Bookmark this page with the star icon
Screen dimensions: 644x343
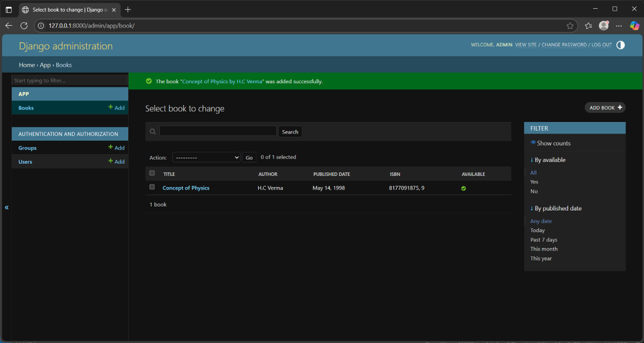tap(570, 26)
